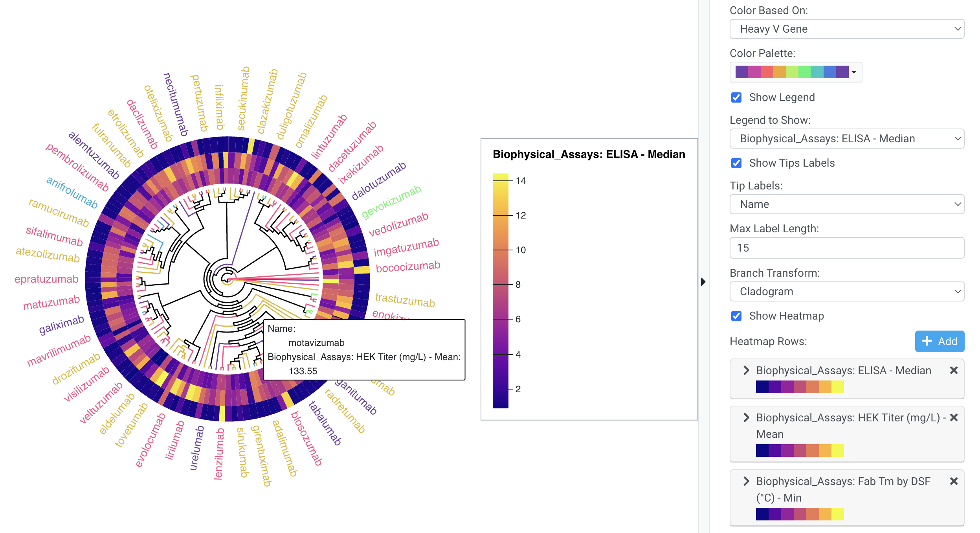Expand the Fab Tm by DSF row chevron

tap(746, 481)
